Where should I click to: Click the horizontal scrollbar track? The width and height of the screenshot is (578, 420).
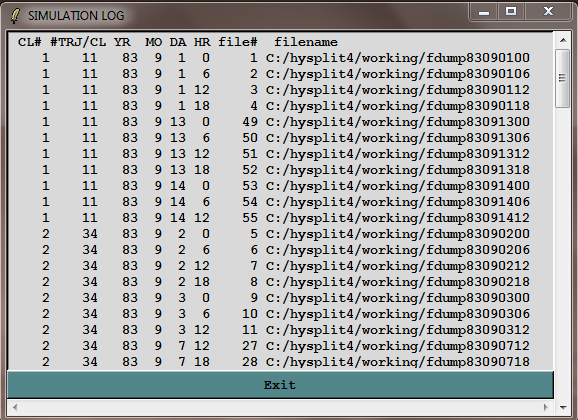pos(280,407)
